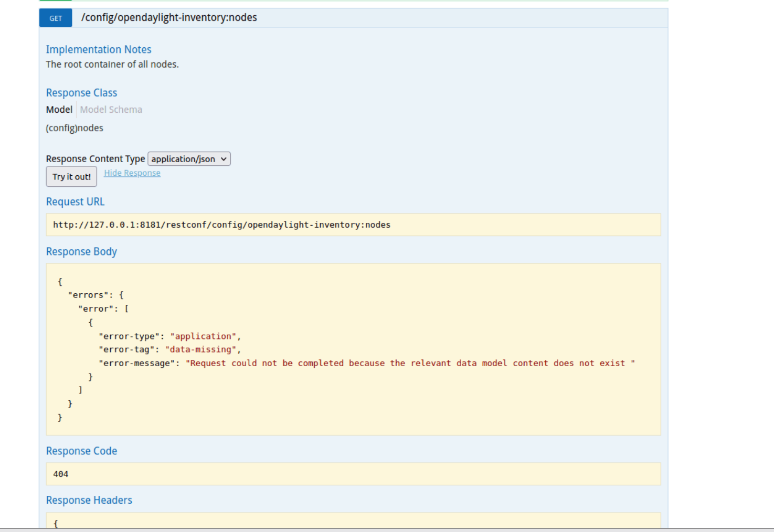Collapse the /config/opendaylight-inventory:nodes operation path

tap(169, 18)
